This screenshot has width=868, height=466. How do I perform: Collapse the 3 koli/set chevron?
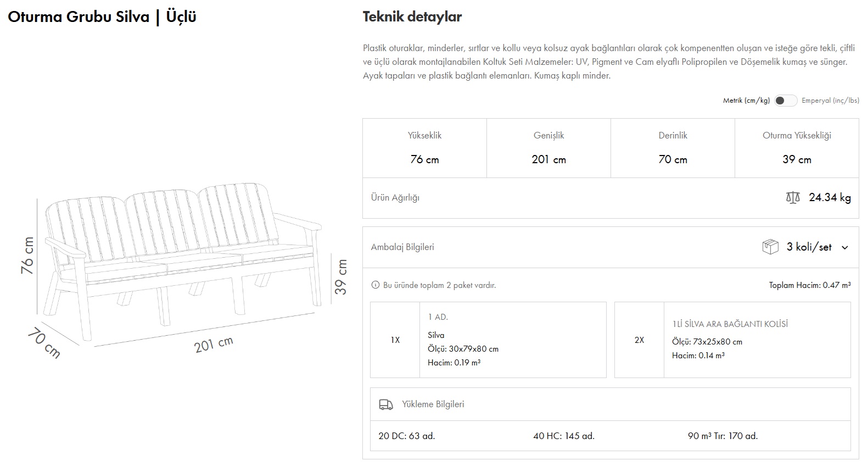(x=844, y=248)
